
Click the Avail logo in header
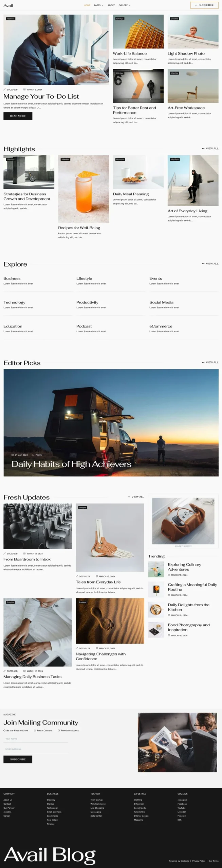(x=8, y=5)
